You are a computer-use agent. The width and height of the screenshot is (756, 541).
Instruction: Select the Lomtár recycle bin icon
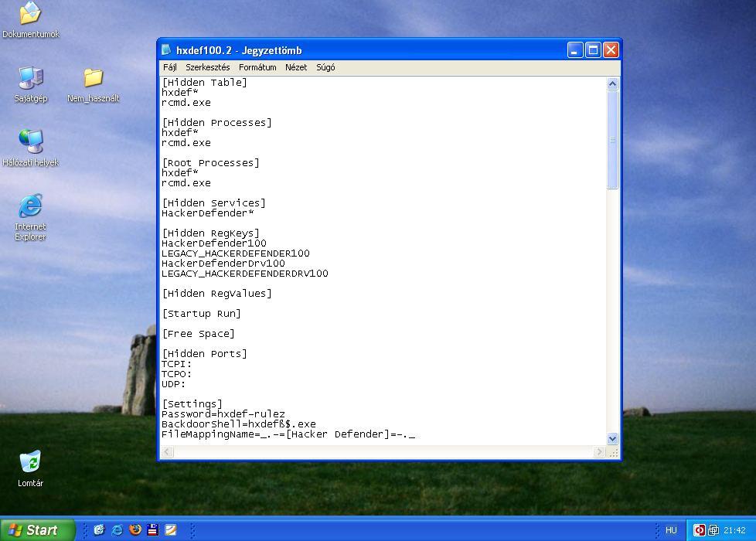tap(30, 461)
